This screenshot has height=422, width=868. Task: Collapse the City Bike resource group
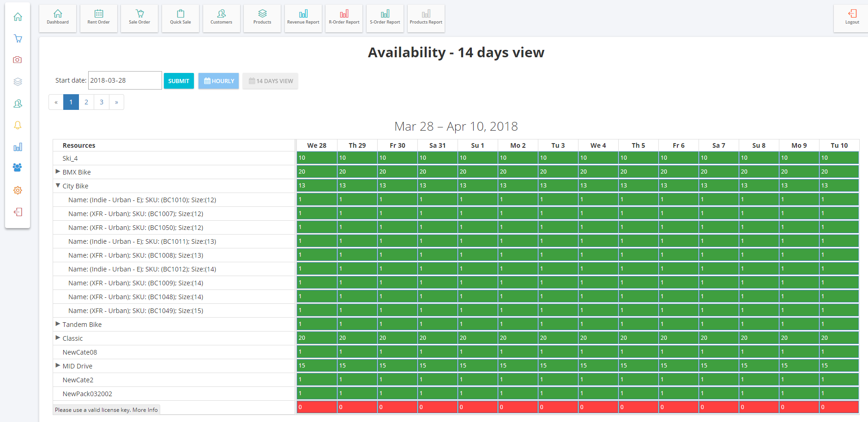(x=58, y=186)
